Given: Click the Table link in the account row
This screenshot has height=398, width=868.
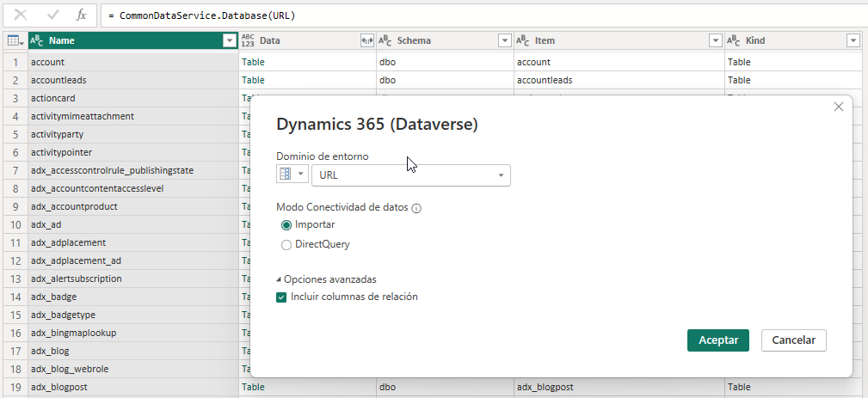Looking at the screenshot, I should (253, 63).
